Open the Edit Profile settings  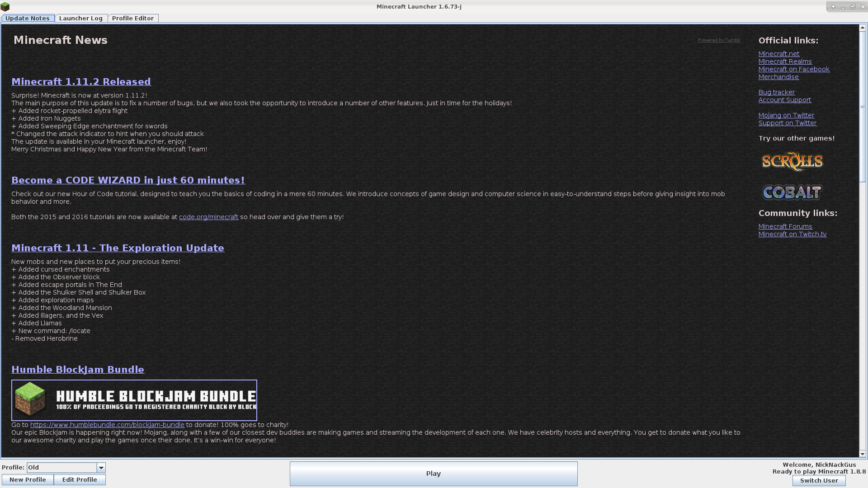click(79, 479)
